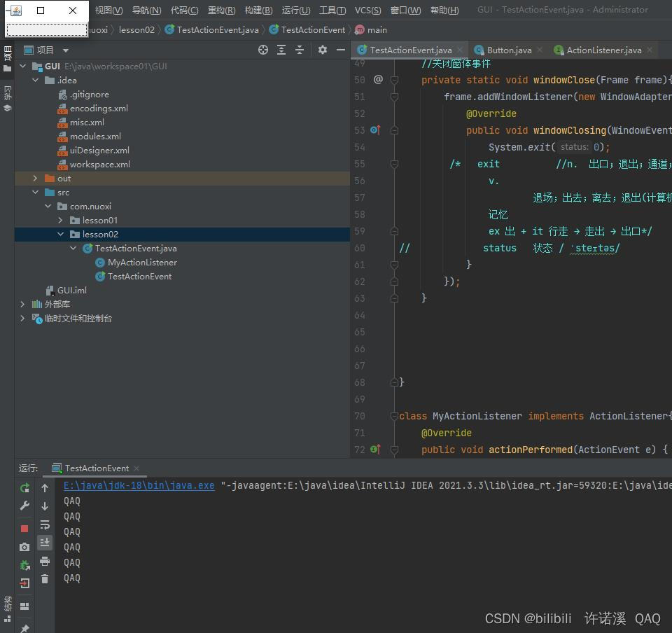
Task: Collapse the GUI project root node
Action: [x=23, y=67]
